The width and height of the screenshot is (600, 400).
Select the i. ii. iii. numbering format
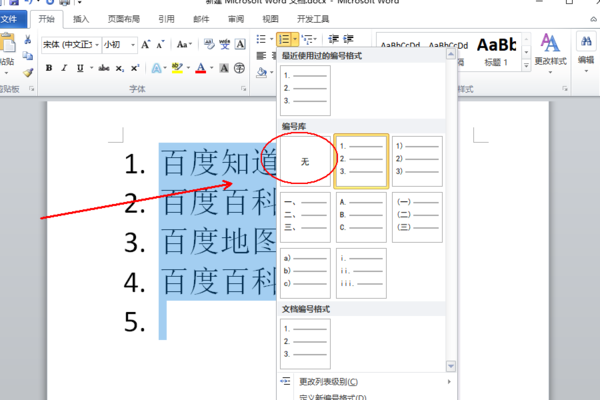361,273
